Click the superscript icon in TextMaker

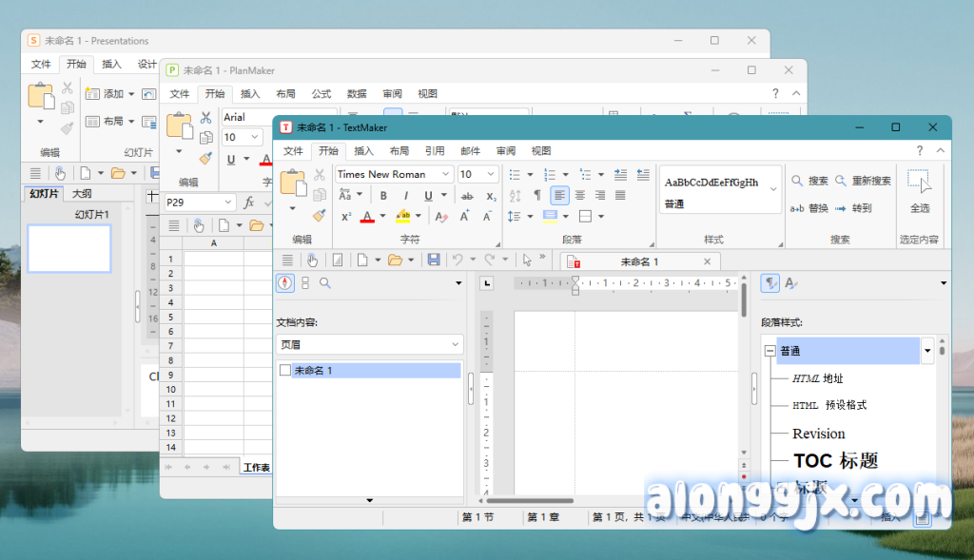tap(345, 217)
